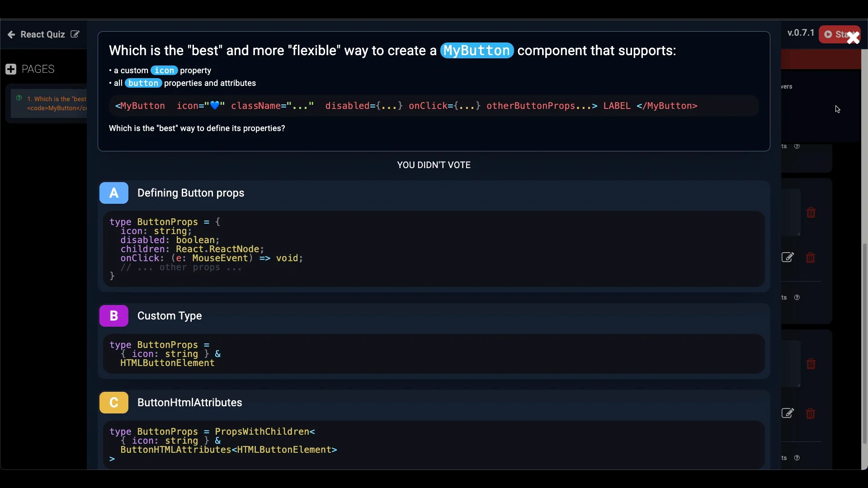Delete the "Custom Type" answer via trash icon
This screenshot has width=868, height=488.
tap(811, 258)
